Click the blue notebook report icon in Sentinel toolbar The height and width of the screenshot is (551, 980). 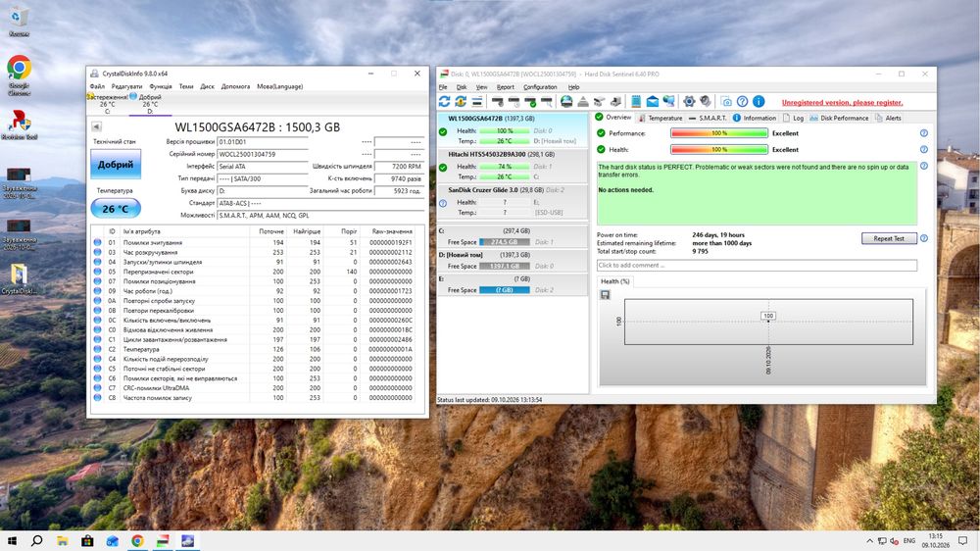[x=636, y=101]
